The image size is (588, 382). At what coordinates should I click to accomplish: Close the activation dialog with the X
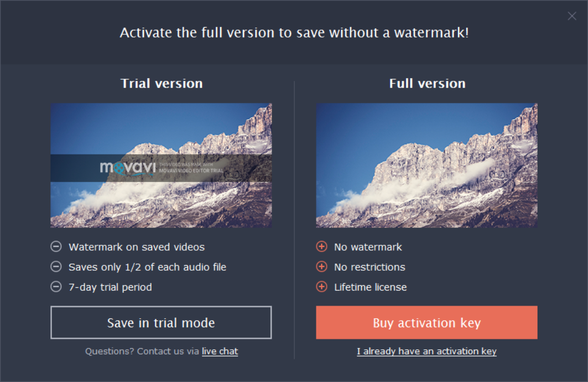tap(572, 16)
